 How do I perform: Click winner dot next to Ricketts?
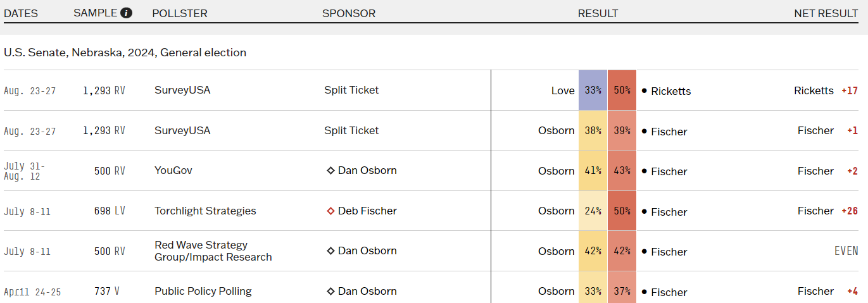click(644, 91)
